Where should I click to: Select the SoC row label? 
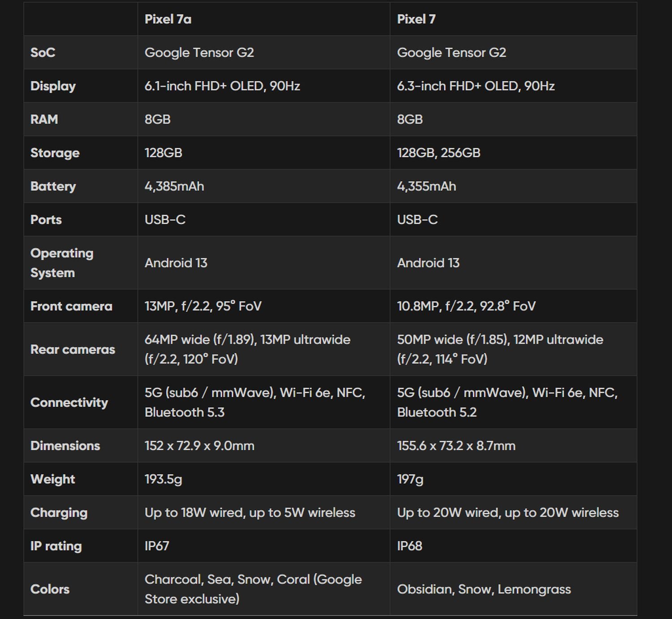(x=43, y=52)
